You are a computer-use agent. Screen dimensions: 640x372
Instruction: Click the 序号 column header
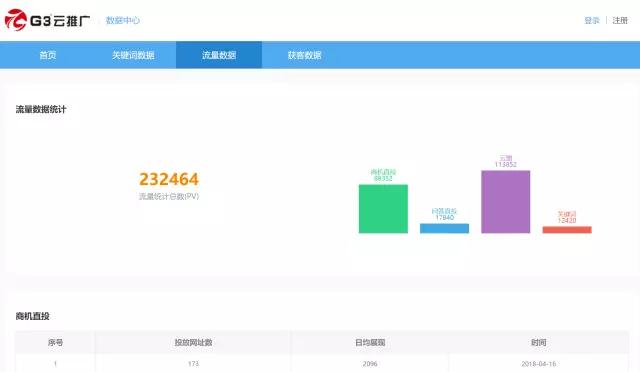click(56, 343)
